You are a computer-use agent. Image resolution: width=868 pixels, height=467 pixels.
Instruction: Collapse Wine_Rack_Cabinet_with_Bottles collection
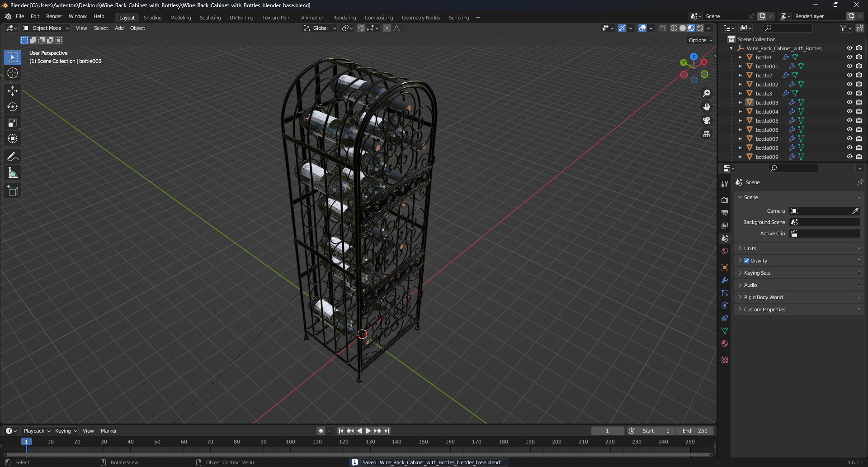(731, 48)
